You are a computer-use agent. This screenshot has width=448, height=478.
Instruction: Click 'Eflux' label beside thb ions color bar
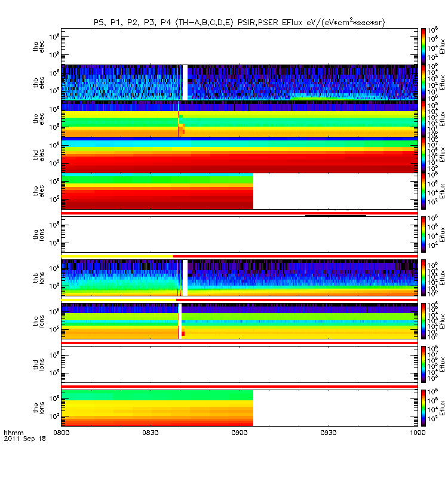[x=442, y=278]
